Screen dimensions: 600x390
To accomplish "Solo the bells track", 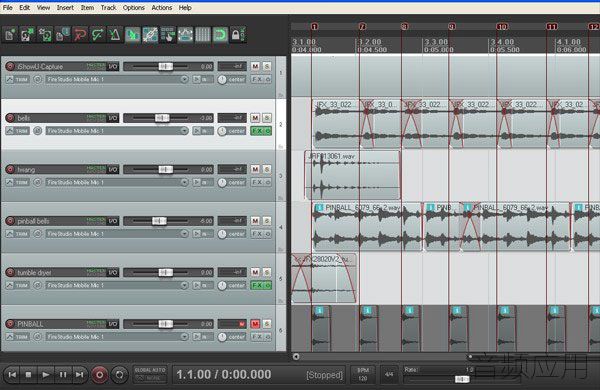I will (267, 118).
